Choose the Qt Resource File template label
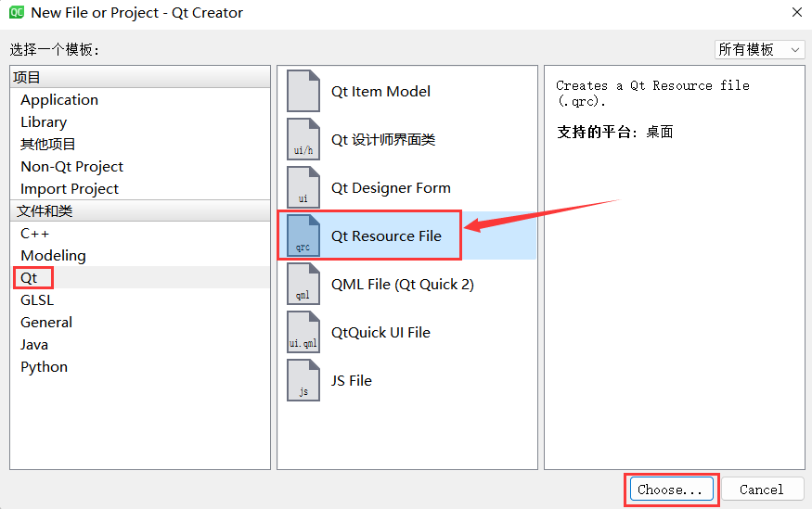The image size is (812, 509). pos(386,235)
